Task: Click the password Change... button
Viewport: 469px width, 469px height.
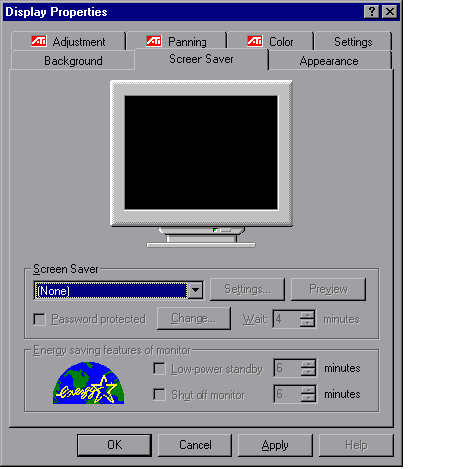Action: tap(194, 318)
